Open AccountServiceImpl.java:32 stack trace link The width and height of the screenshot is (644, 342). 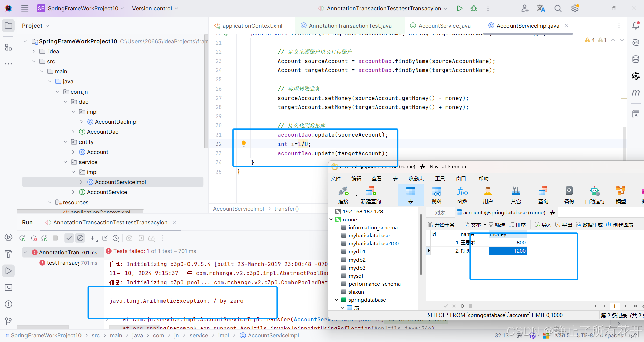[x=337, y=319]
